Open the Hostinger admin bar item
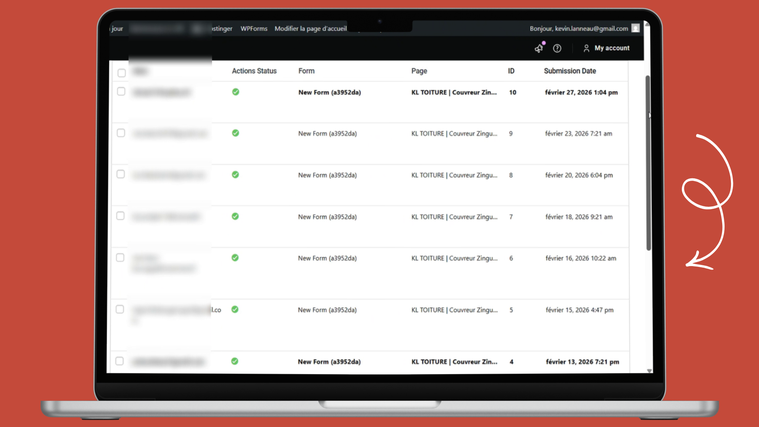 pyautogui.click(x=221, y=29)
